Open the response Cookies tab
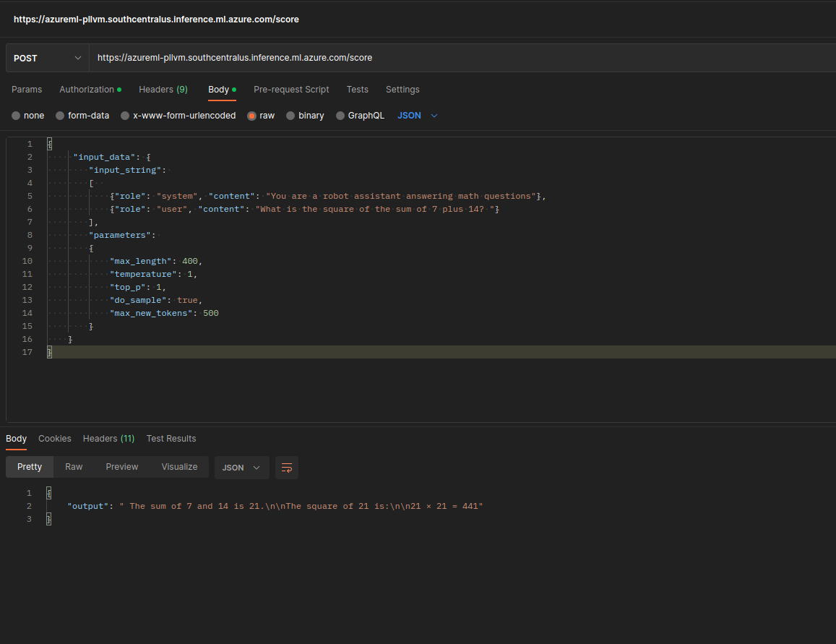 [54, 439]
